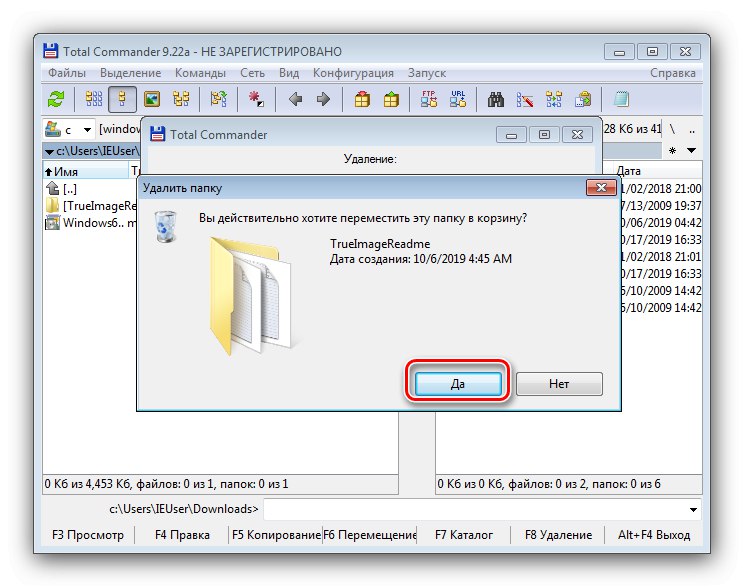Sort right panel by Дата column

click(x=658, y=171)
